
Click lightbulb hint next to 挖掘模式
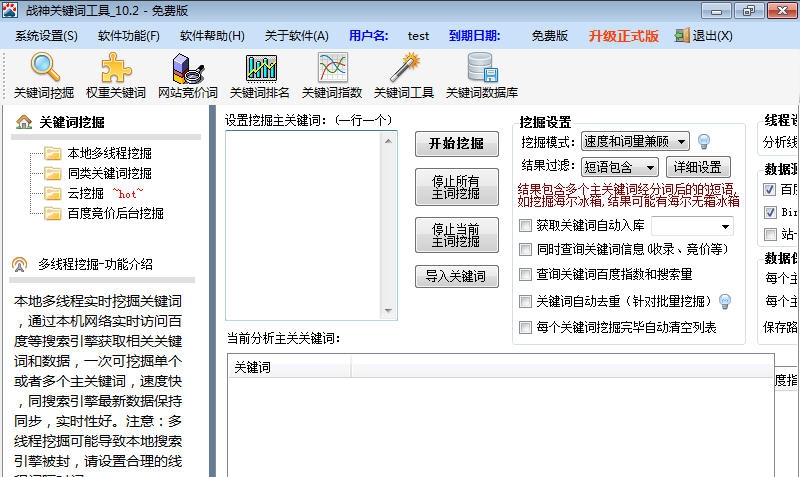tap(704, 141)
